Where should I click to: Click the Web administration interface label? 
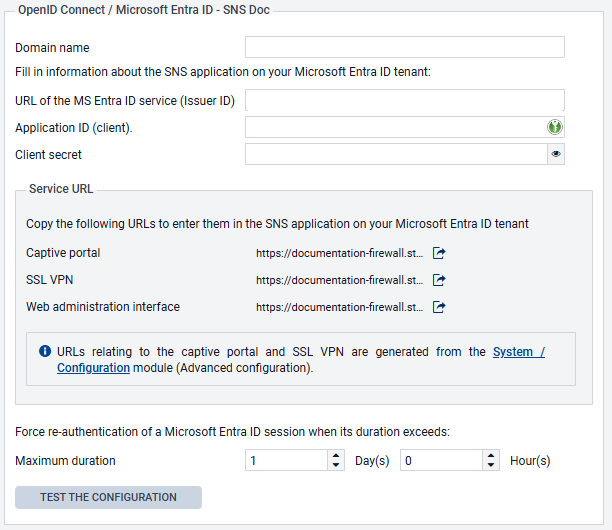(103, 307)
